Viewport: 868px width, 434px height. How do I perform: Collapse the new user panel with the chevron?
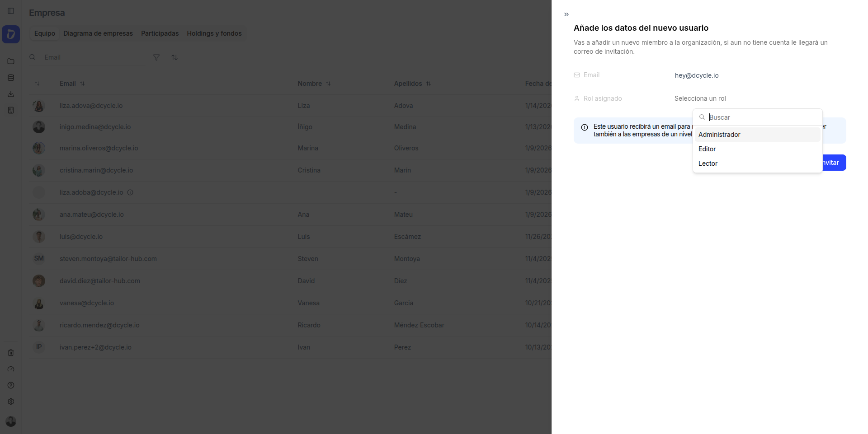[566, 14]
